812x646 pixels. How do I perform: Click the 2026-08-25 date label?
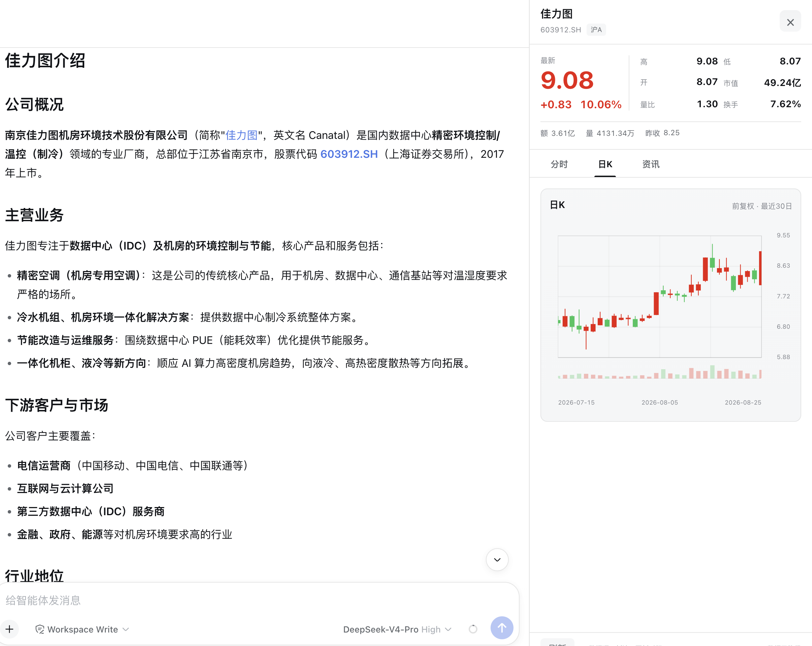743,402
